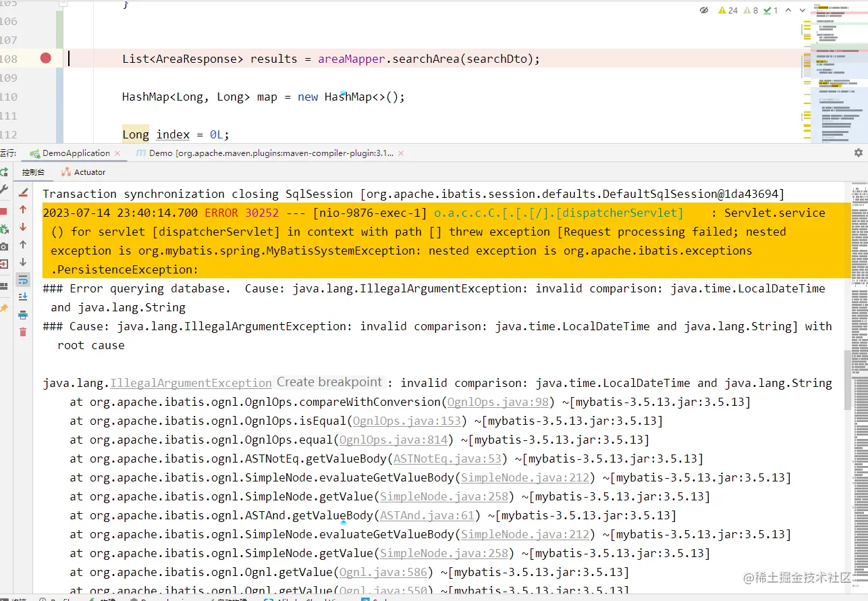Open the Actuator tab
868x601 pixels.
pyautogui.click(x=84, y=172)
